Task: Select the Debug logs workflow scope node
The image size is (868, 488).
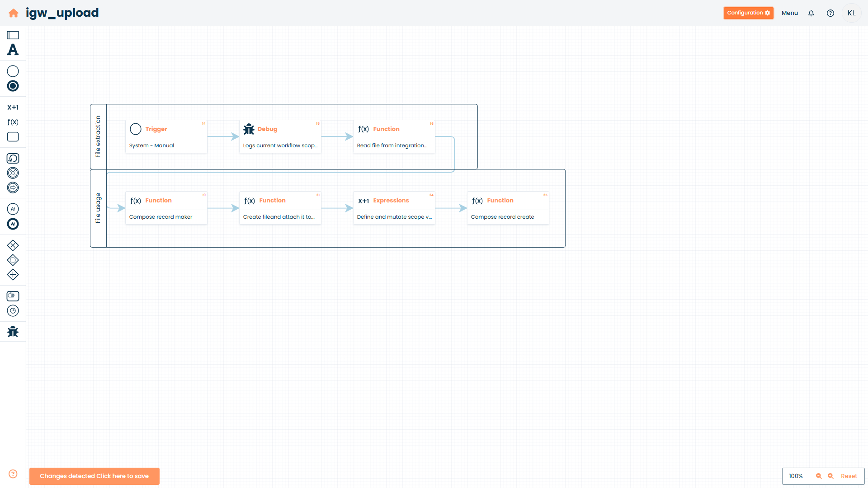Action: tap(280, 136)
